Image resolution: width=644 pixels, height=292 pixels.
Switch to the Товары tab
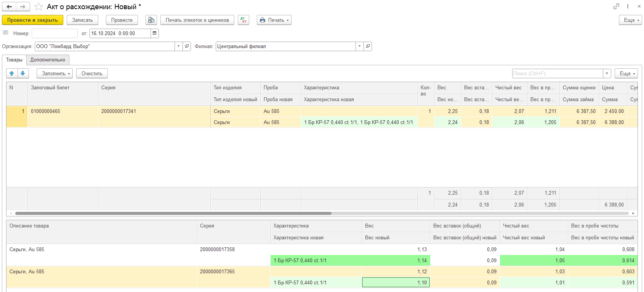(14, 60)
